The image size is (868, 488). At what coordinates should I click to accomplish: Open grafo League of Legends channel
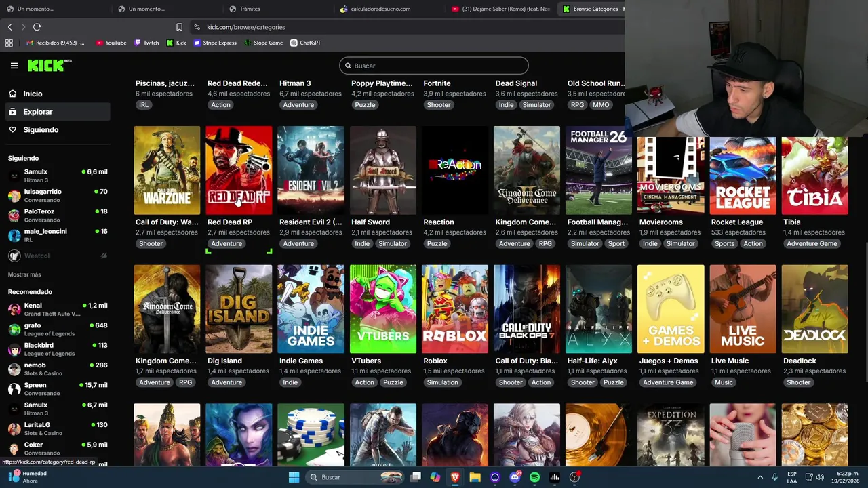point(58,329)
